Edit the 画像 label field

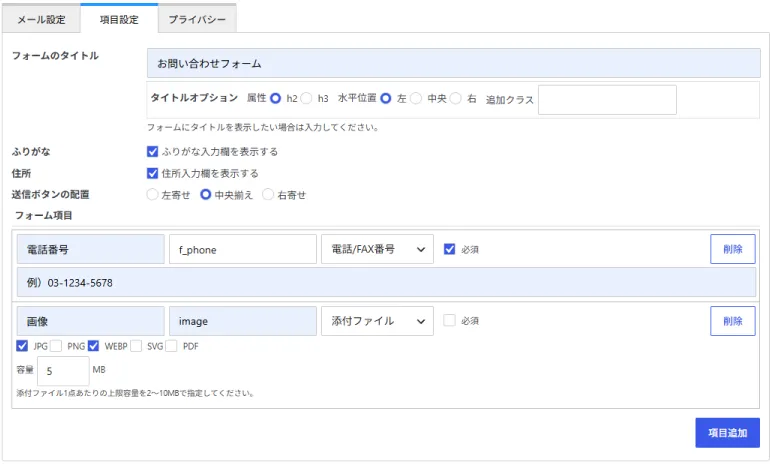click(x=90, y=321)
